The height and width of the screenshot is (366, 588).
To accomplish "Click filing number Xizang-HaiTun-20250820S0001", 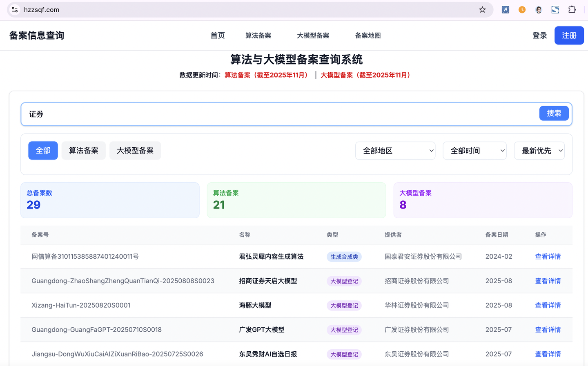I will [81, 306].
